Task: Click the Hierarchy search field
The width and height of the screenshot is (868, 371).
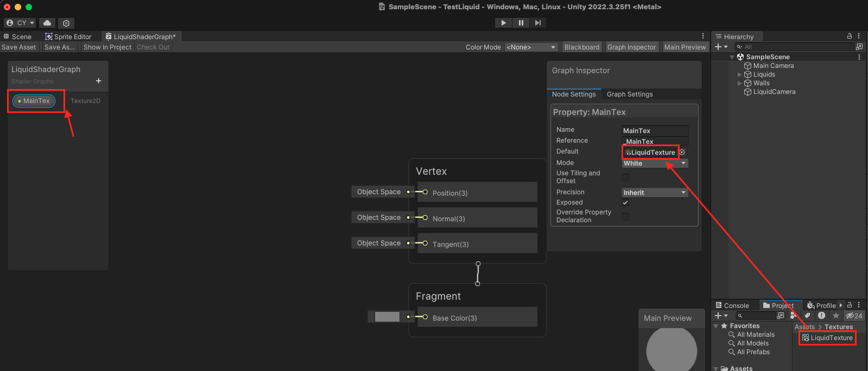Action: pyautogui.click(x=794, y=47)
